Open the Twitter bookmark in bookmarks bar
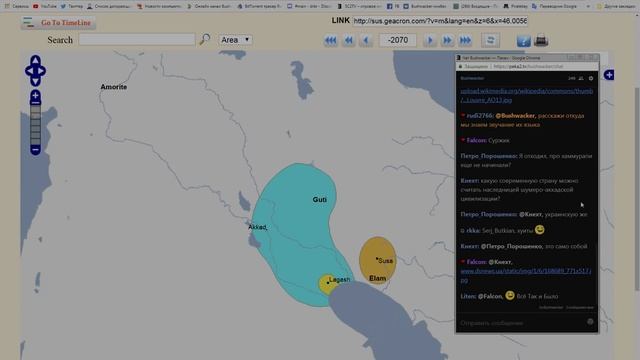This screenshot has width=640, height=360. pyautogui.click(x=71, y=6)
